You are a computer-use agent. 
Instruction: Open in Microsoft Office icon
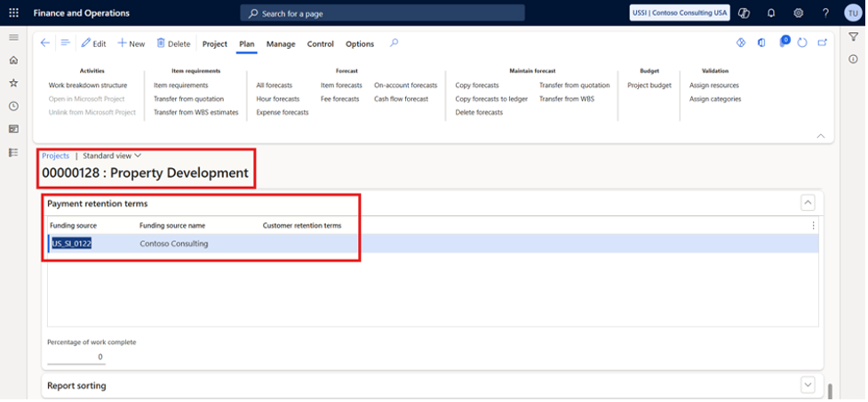761,43
